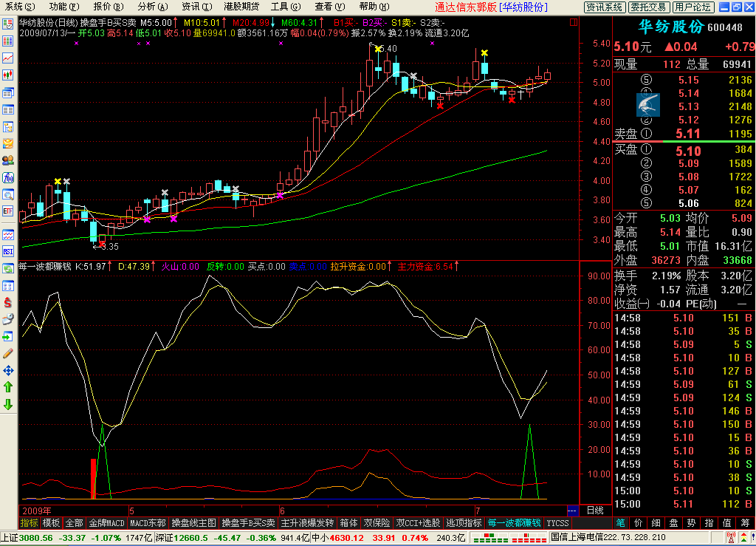
Task: Click the stacked windows icon in sidebar
Action: (7, 92)
